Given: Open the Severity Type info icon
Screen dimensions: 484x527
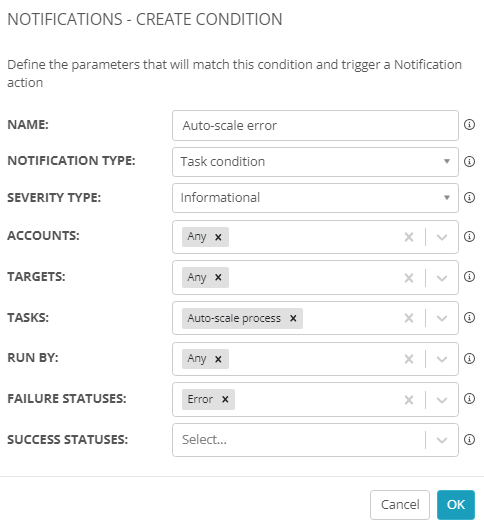Looking at the screenshot, I should (x=469, y=197).
